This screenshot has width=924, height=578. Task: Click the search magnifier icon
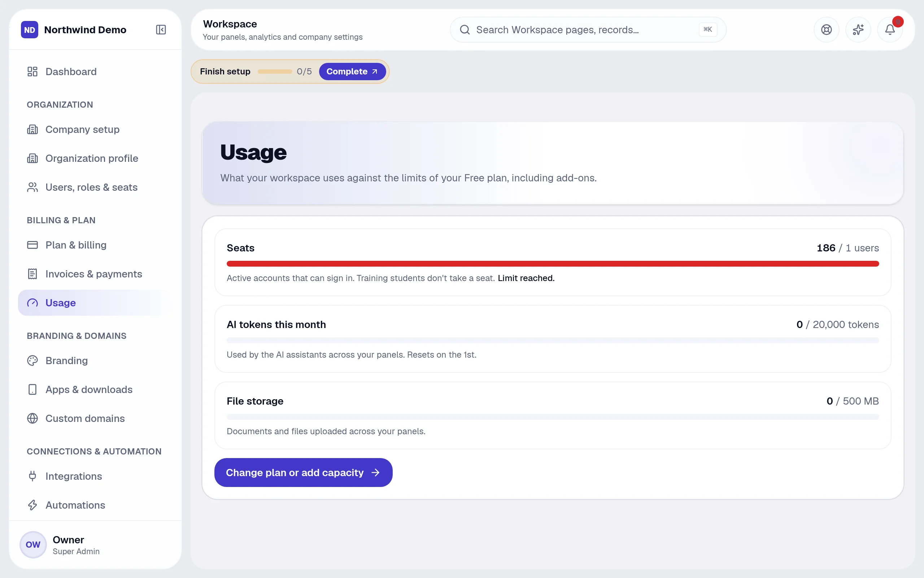pyautogui.click(x=465, y=30)
